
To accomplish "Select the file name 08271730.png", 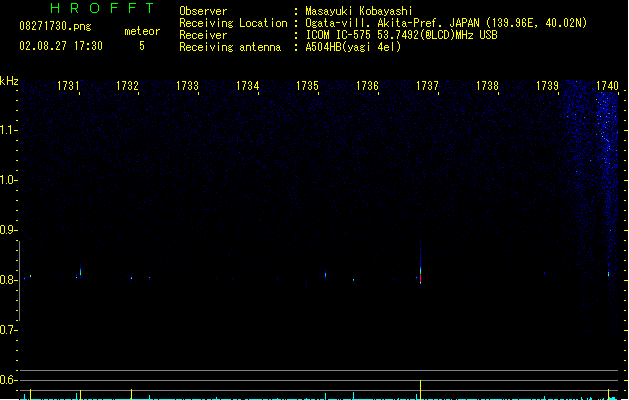I will click(55, 26).
